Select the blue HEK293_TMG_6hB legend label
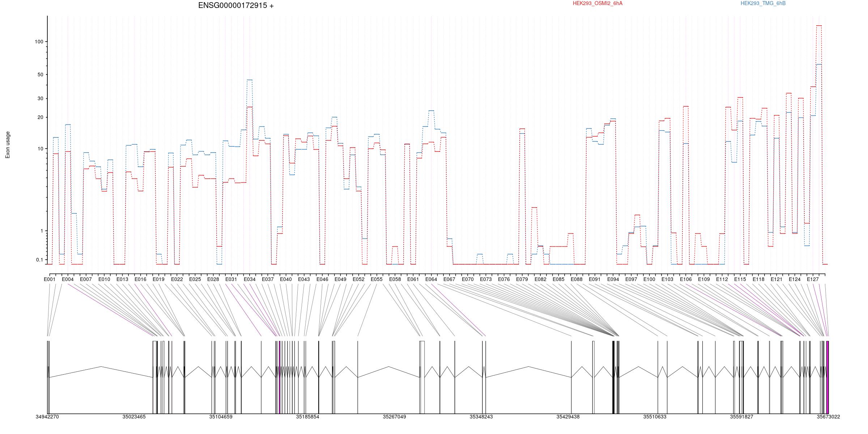 (x=763, y=3)
